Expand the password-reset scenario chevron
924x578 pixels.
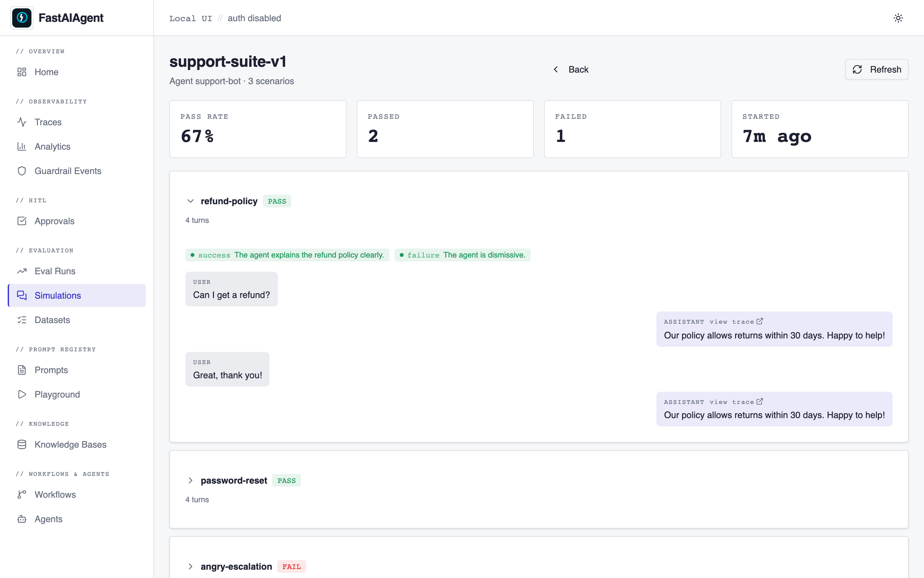pos(191,480)
